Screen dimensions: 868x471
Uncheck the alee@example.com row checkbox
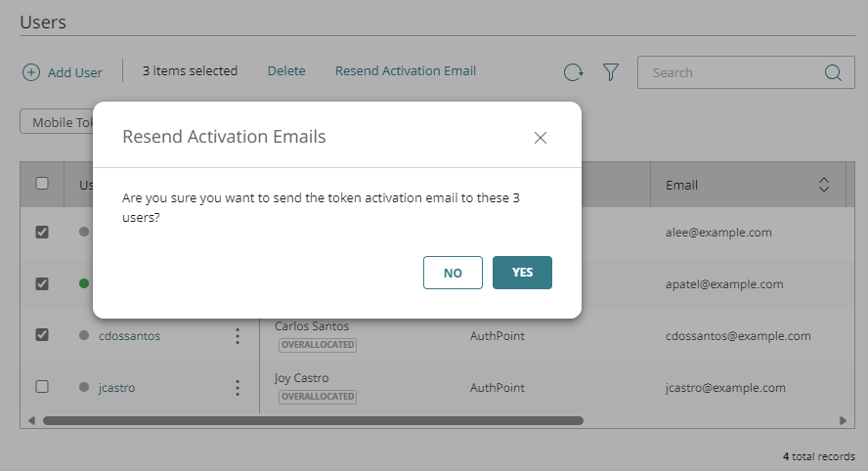42,233
